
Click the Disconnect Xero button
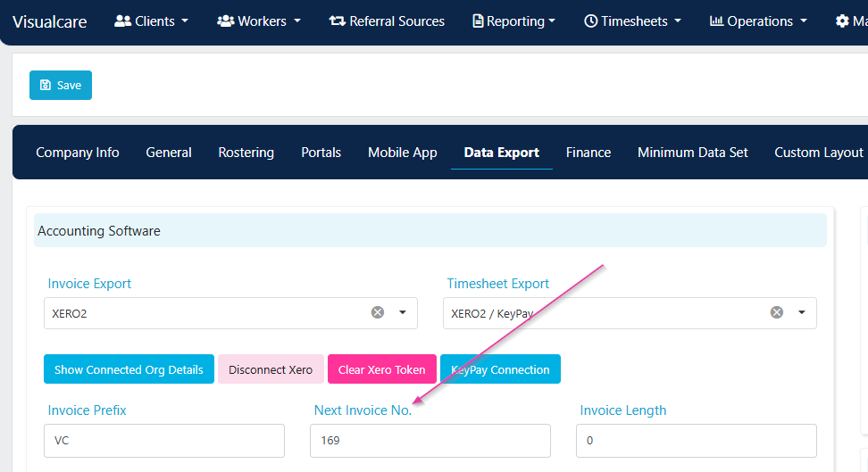[x=271, y=369]
